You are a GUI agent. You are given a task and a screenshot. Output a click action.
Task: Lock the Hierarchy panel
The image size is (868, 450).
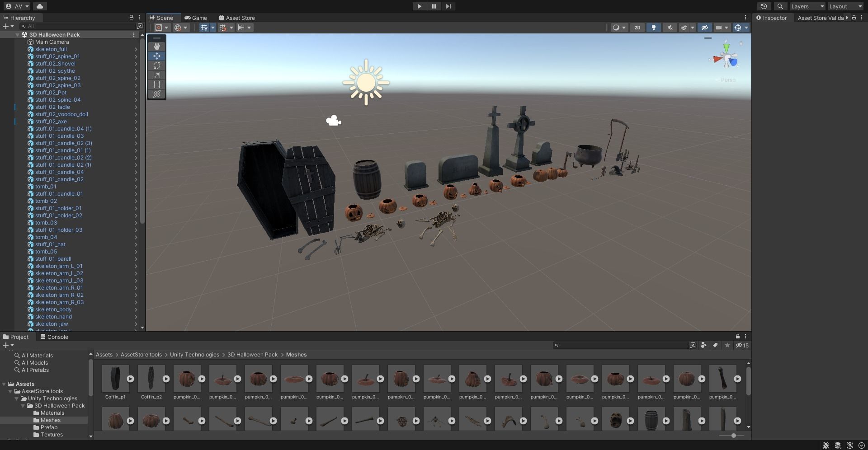(132, 18)
